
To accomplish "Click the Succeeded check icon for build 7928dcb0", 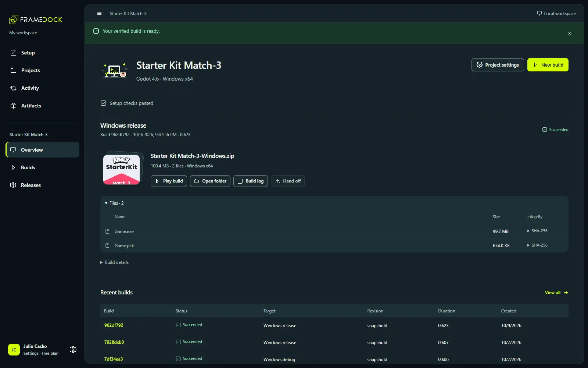I will click(178, 342).
